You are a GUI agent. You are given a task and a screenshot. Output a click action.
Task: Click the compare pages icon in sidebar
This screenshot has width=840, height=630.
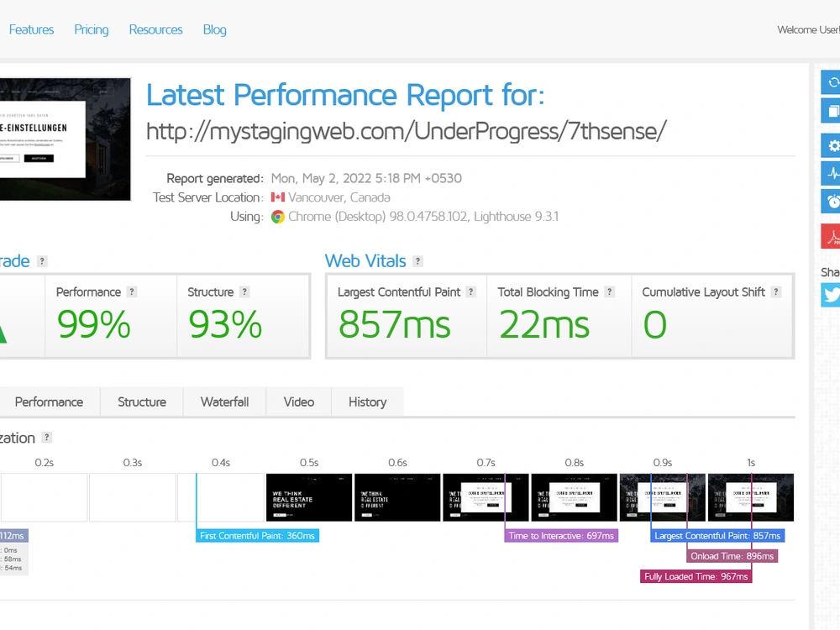click(831, 111)
